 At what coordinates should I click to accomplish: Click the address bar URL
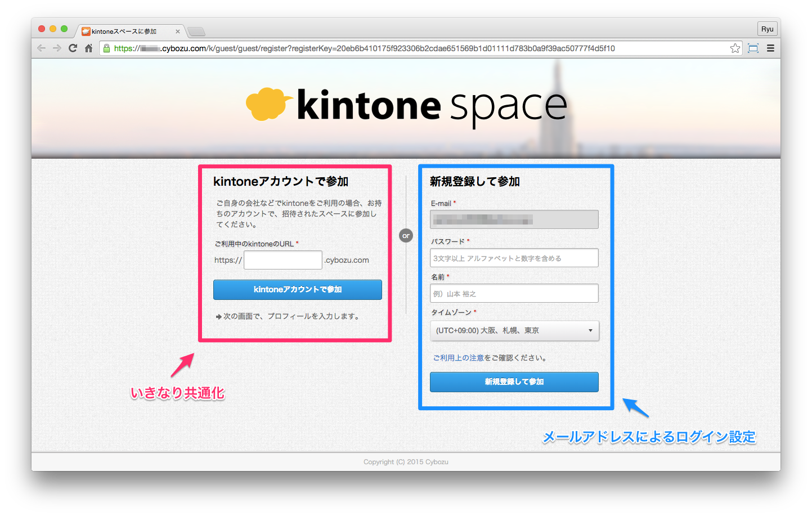click(364, 48)
